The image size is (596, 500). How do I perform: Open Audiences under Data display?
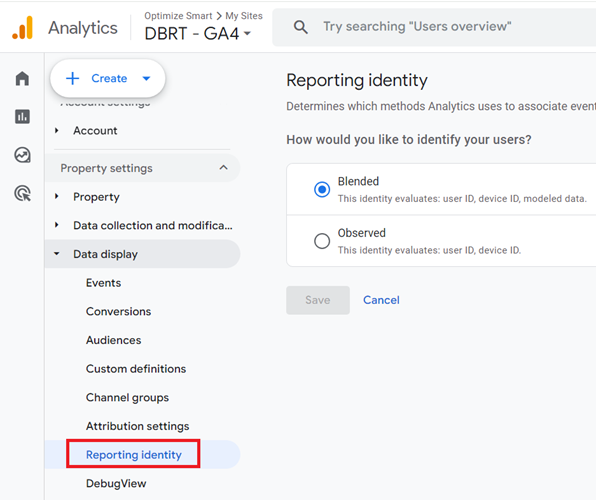click(113, 340)
